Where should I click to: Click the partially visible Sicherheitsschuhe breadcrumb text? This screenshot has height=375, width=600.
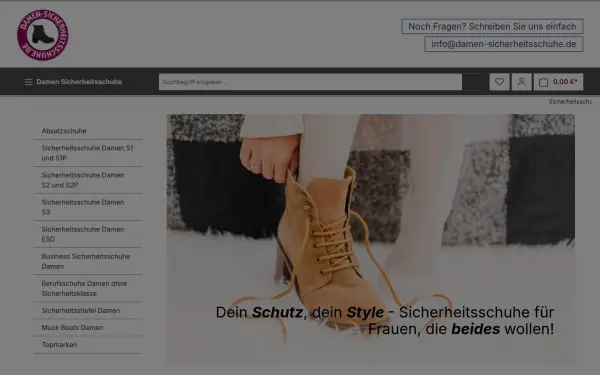point(570,102)
